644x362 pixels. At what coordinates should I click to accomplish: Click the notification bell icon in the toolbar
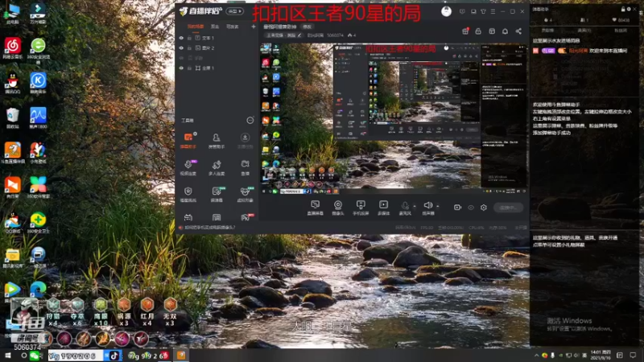(x=505, y=31)
